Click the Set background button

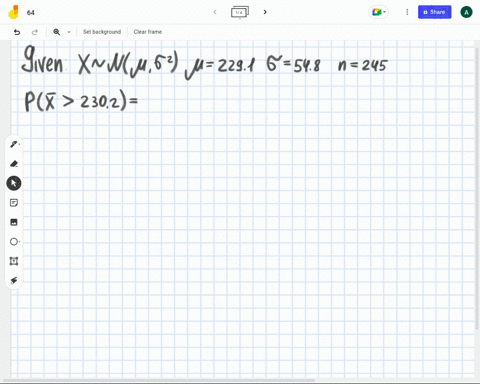click(x=102, y=32)
